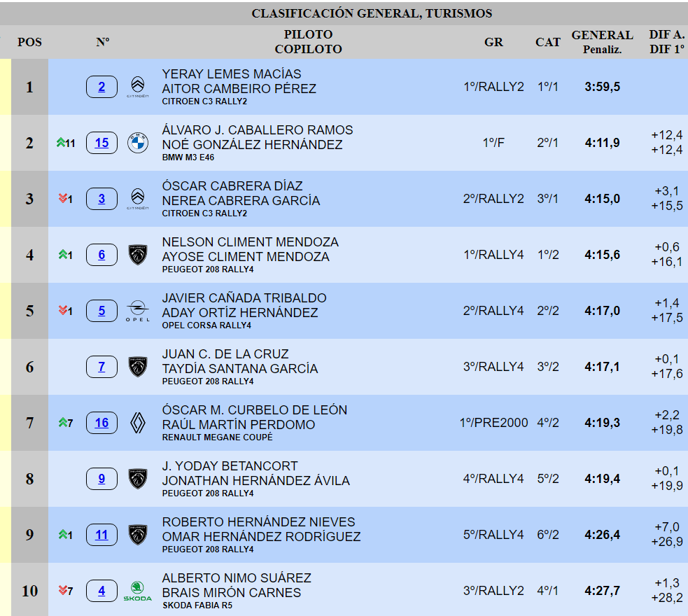Click the Skoda logo beside Alberto Nimo
The height and width of the screenshot is (616, 688).
point(137,591)
